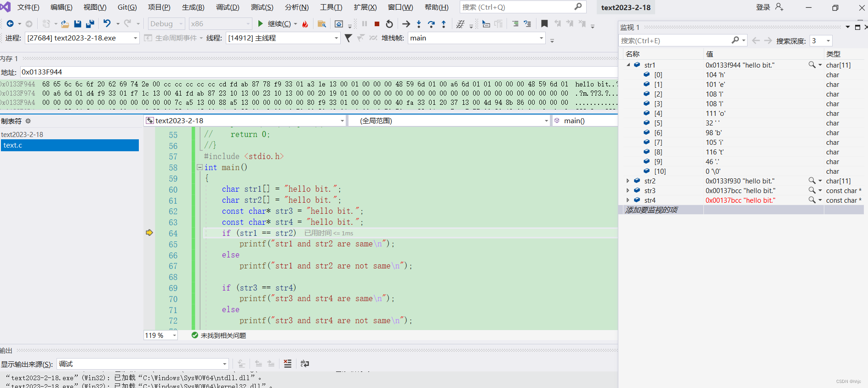This screenshot has width=868, height=388.
Task: Open the zoom level 119 % dropdown
Action: tap(160, 335)
